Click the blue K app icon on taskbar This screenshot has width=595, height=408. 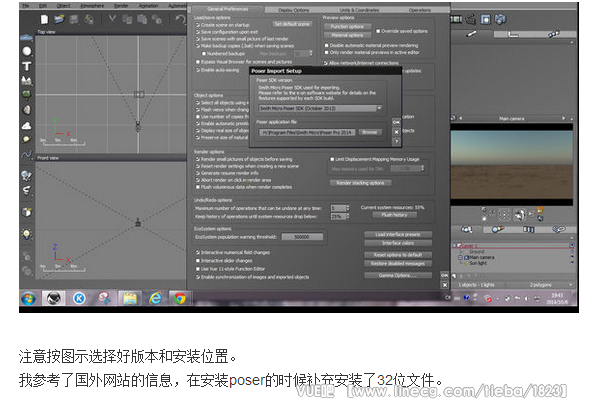[x=79, y=299]
